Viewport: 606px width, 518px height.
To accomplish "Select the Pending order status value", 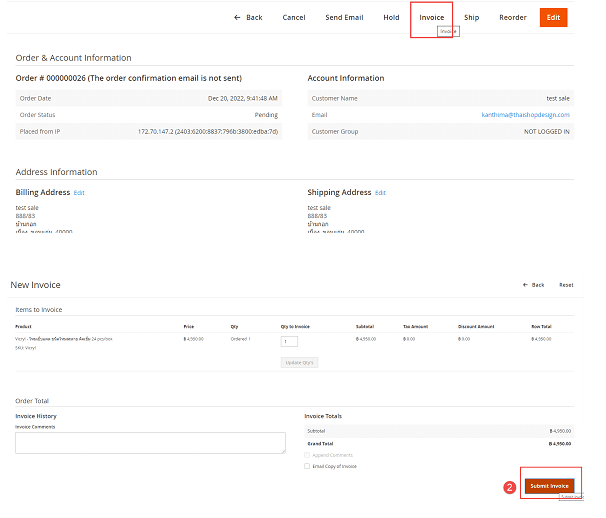I will tap(266, 115).
